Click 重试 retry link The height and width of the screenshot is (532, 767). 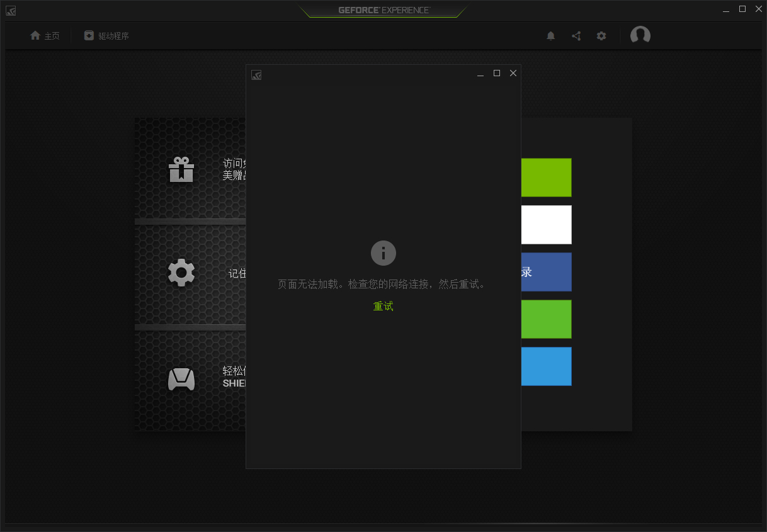click(383, 306)
